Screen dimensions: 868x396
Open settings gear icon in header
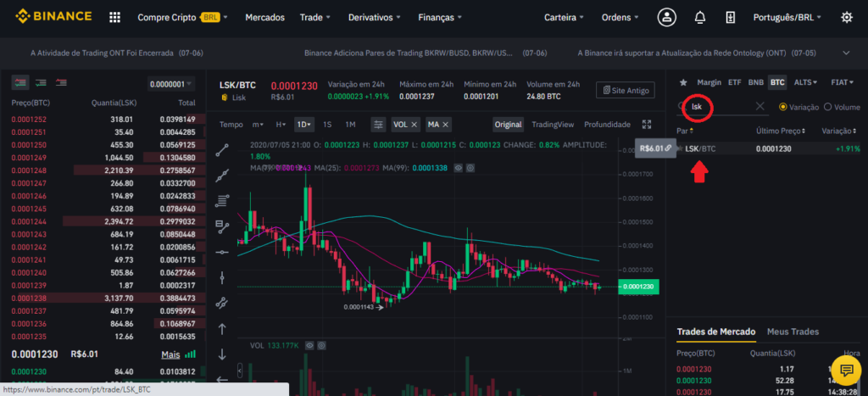point(847,17)
